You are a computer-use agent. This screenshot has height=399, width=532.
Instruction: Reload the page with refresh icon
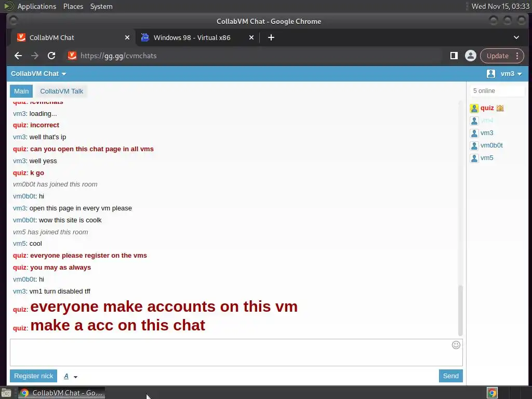(x=51, y=56)
